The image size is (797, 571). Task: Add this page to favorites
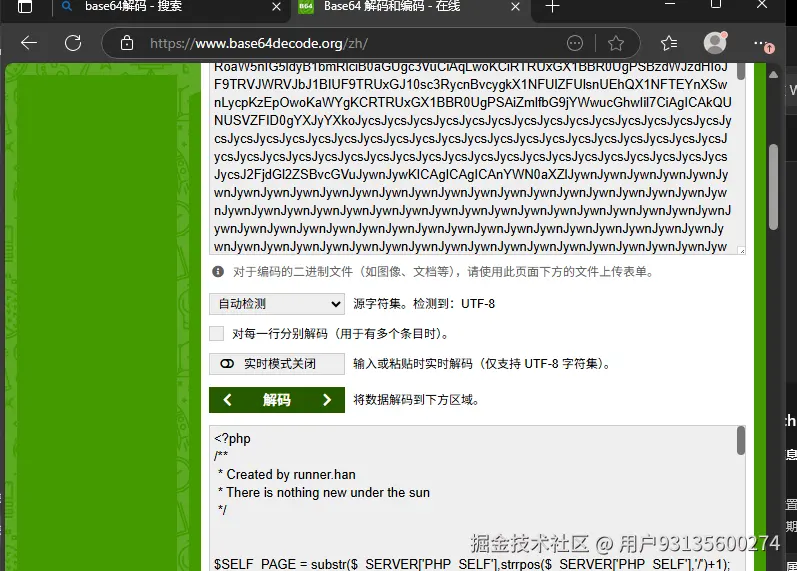[x=616, y=43]
